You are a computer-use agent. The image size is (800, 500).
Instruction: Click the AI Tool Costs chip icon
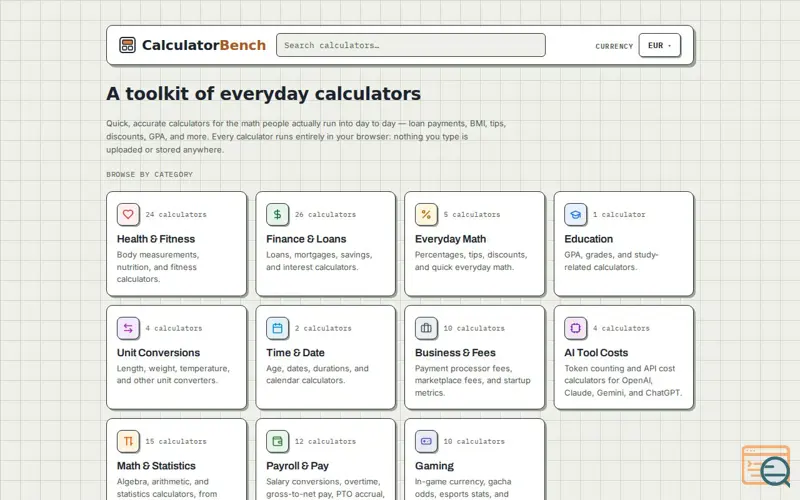(576, 328)
